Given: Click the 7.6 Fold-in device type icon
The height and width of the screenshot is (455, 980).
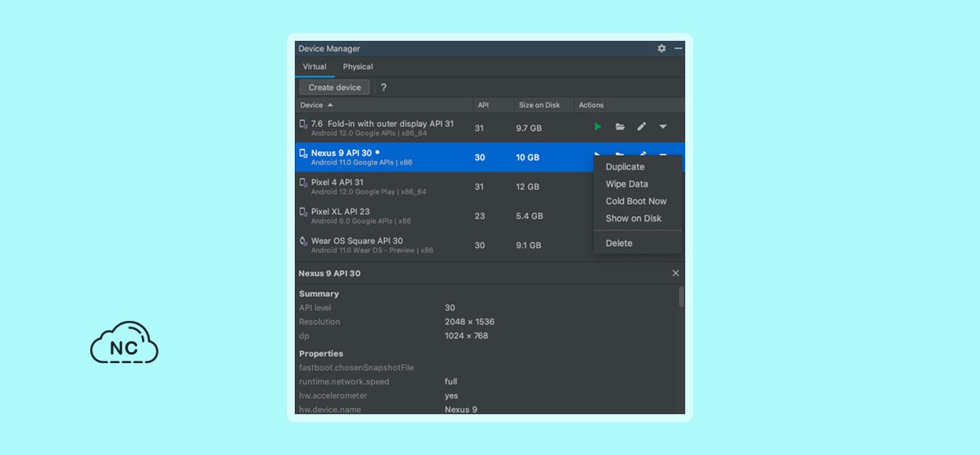Looking at the screenshot, I should [303, 125].
